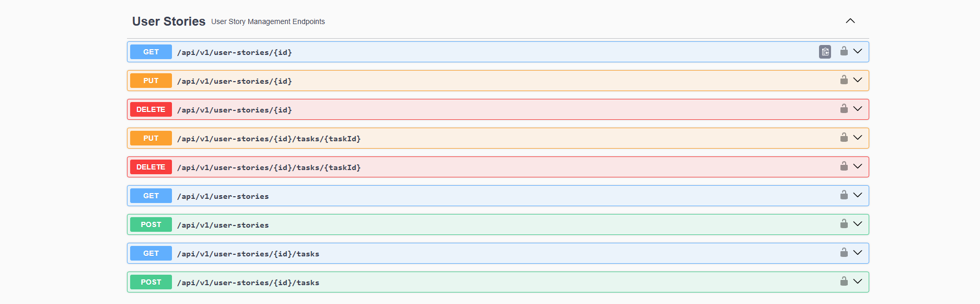The image size is (980, 304).
Task: Copy path of GET user-stories/{id} to clipboard
Action: click(x=825, y=52)
